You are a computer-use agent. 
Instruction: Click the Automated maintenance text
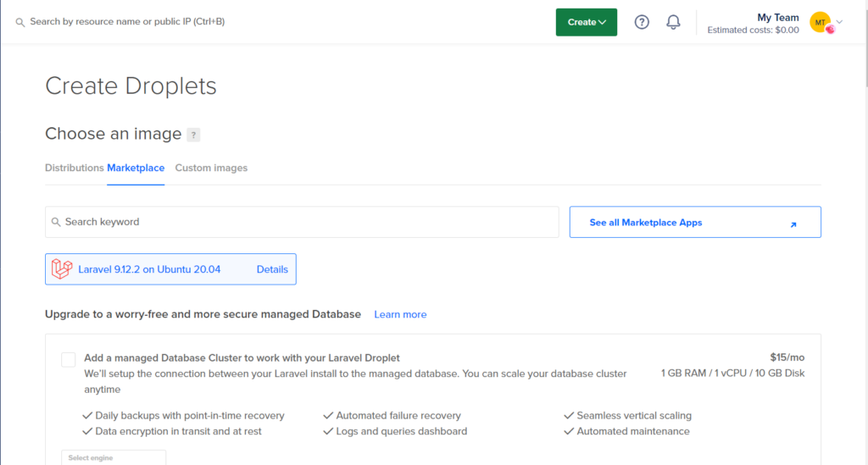[x=632, y=431]
